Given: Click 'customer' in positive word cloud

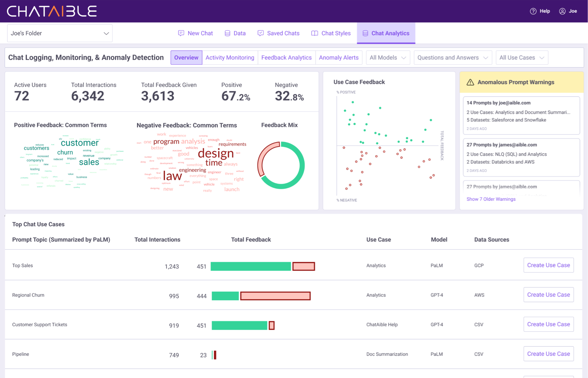Looking at the screenshot, I should (x=79, y=143).
